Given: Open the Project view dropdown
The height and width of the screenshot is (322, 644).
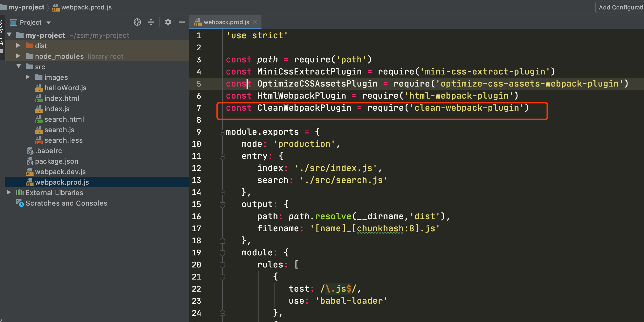Looking at the screenshot, I should coord(49,23).
